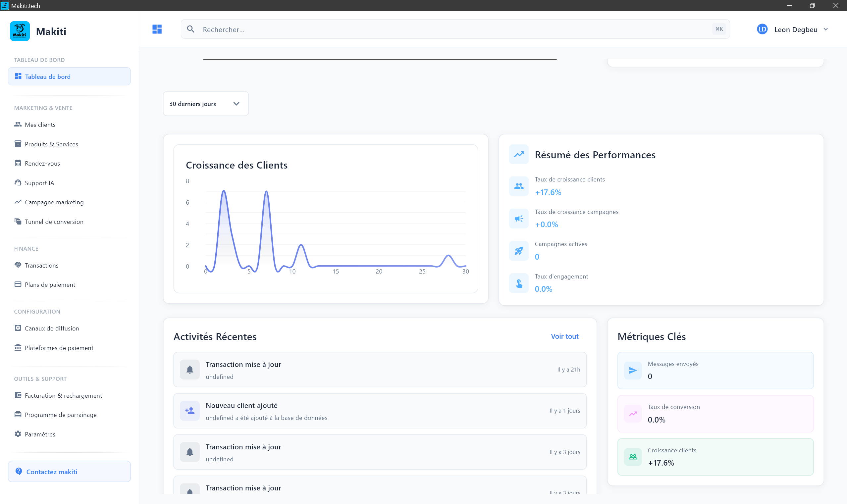Open the Leon Degbeu account menu chevron

[x=825, y=29]
